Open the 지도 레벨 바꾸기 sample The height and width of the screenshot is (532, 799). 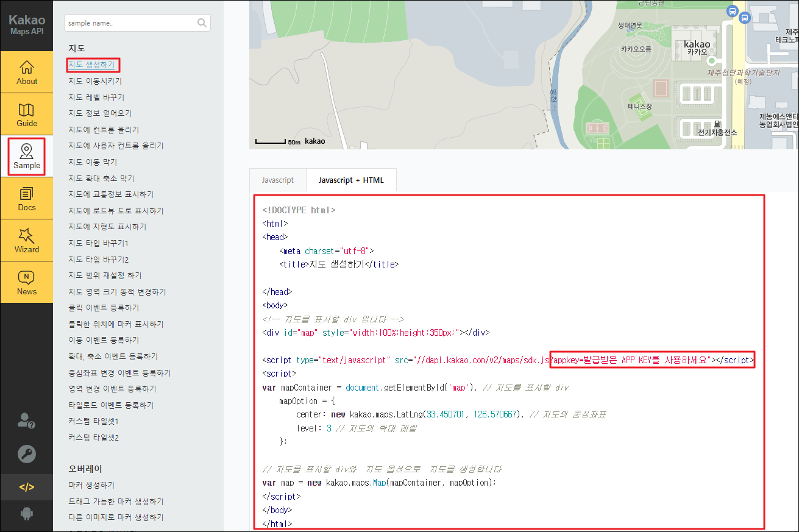click(96, 98)
